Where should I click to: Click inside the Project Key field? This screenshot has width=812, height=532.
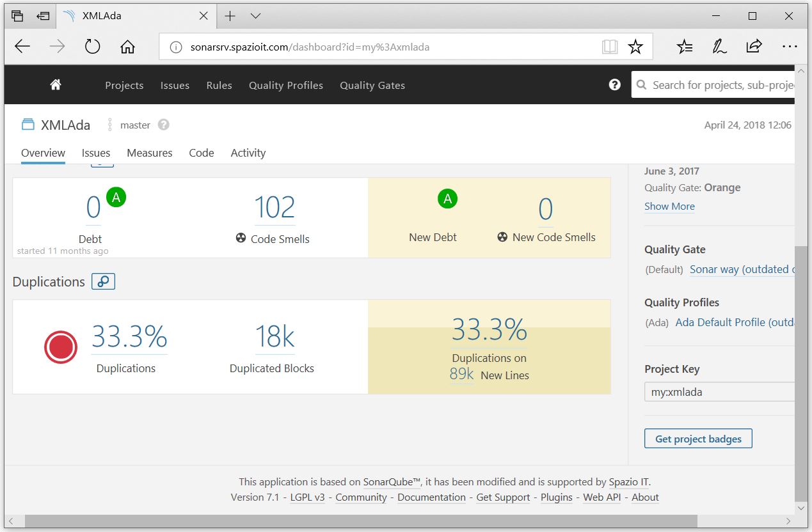click(x=717, y=391)
